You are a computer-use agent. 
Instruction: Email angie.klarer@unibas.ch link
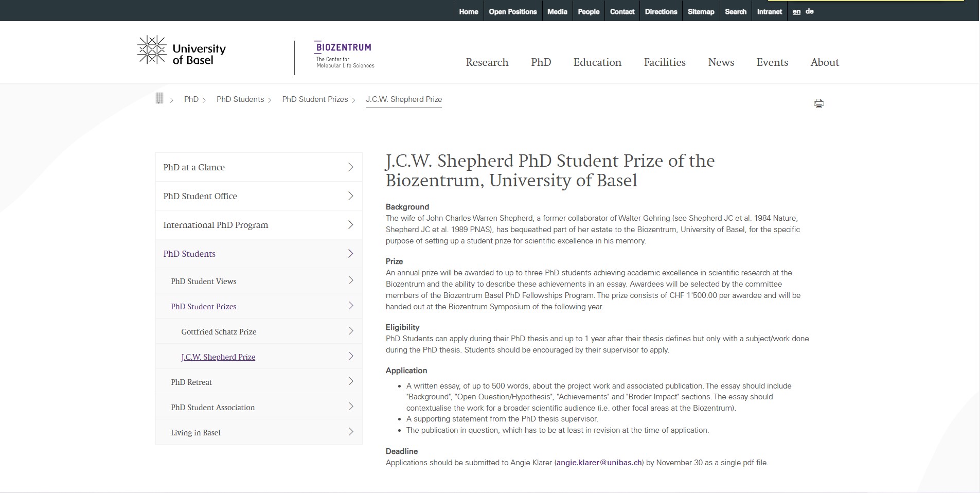[599, 463]
